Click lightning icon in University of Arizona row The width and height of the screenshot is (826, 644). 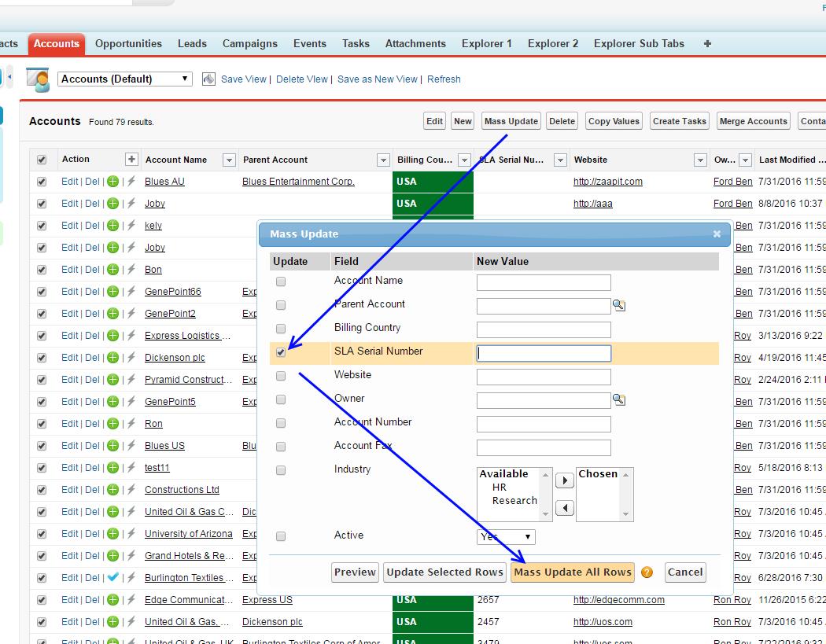click(131, 534)
